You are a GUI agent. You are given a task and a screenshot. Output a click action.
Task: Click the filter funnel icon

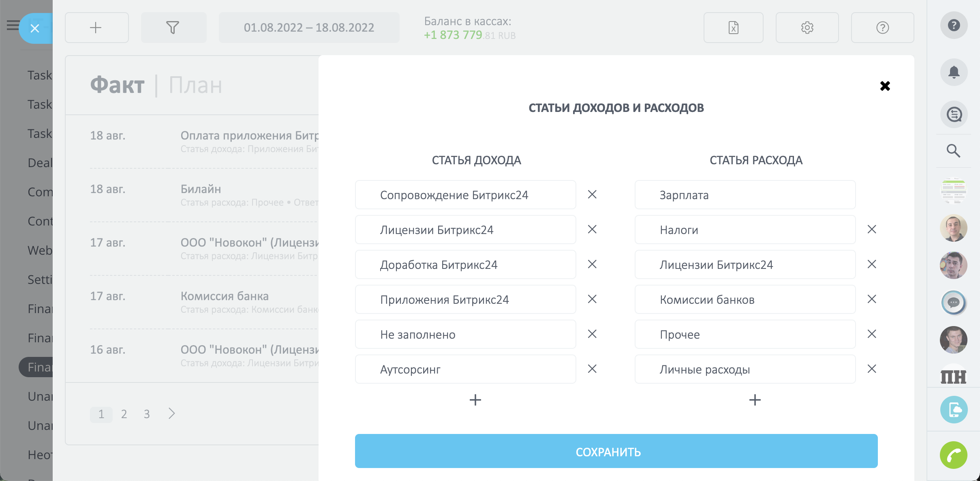(x=173, y=28)
